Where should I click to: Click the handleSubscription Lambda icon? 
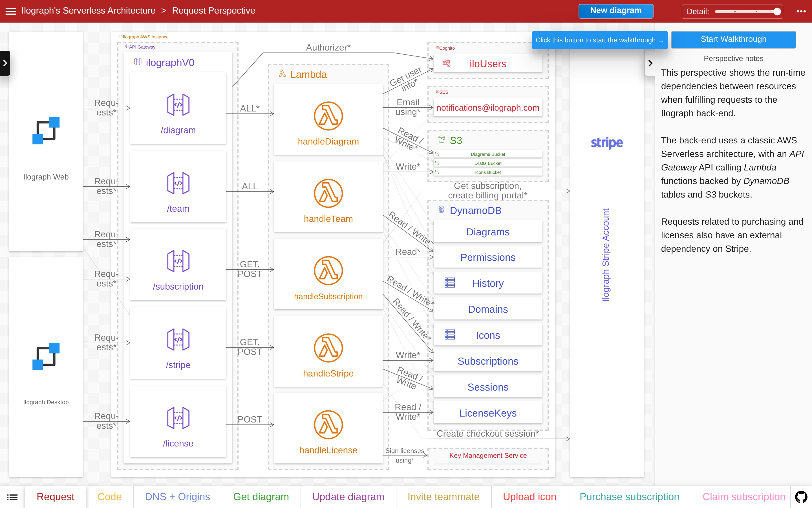(x=328, y=270)
